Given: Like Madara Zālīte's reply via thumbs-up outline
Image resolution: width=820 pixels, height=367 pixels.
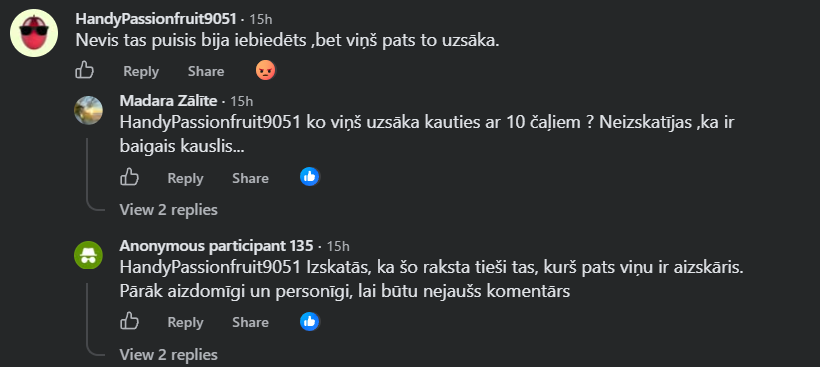Looking at the screenshot, I should point(129,177).
